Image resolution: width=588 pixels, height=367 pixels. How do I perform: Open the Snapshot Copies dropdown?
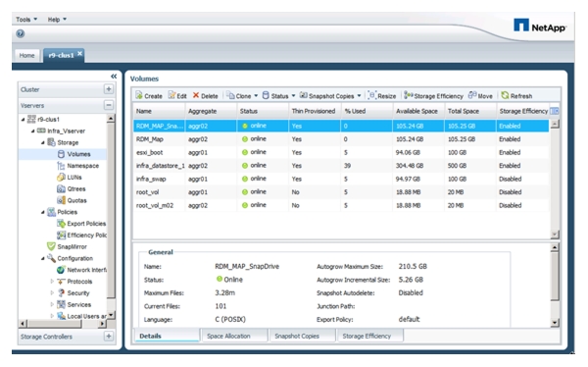tap(330, 96)
